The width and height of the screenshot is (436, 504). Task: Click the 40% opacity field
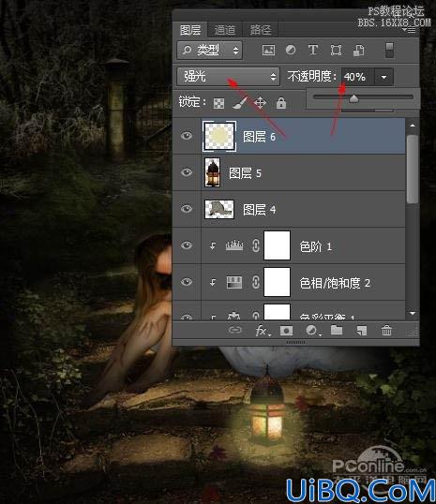[x=357, y=77]
